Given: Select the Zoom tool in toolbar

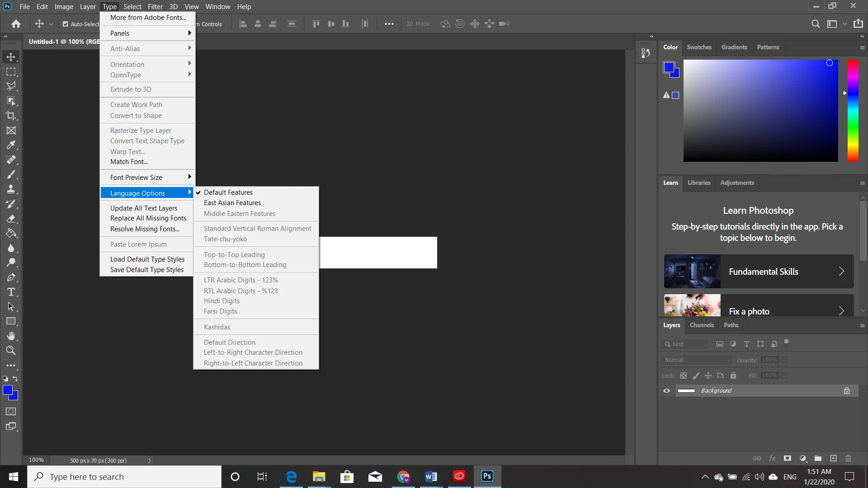Looking at the screenshot, I should 11,351.
